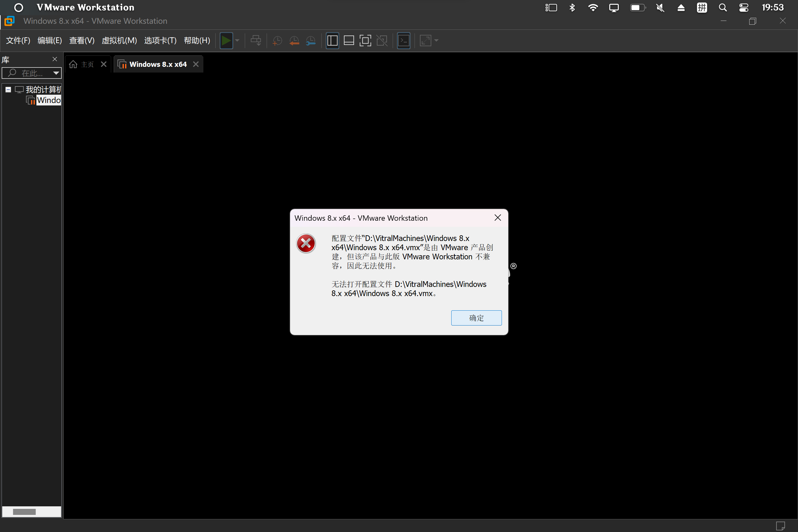The image size is (798, 532).
Task: Open the snapshot manager wrench icon
Action: click(311, 41)
